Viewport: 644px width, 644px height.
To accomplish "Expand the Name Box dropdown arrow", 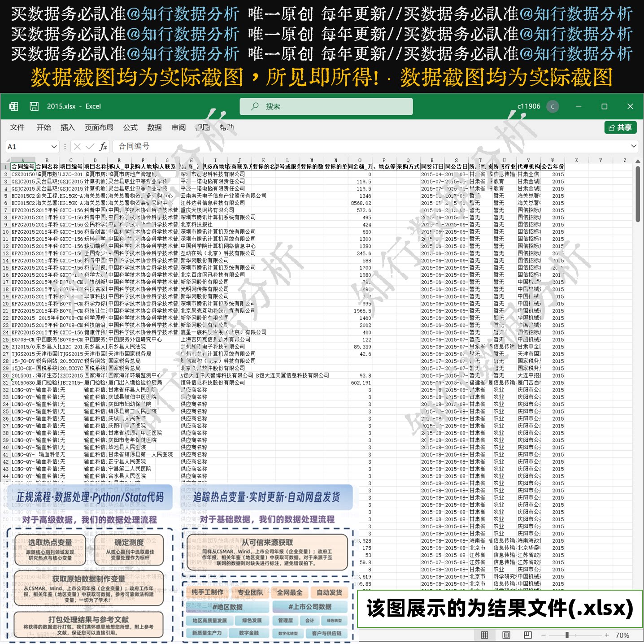I will pyautogui.click(x=54, y=146).
